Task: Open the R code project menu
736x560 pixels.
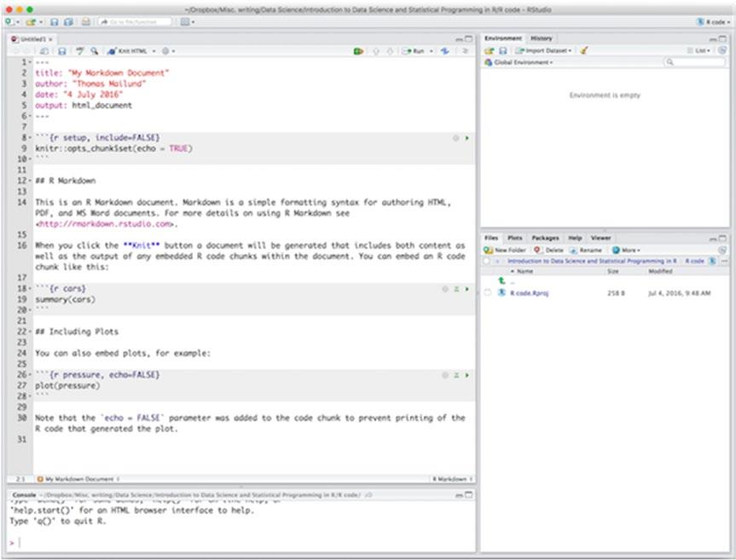Action: (713, 22)
